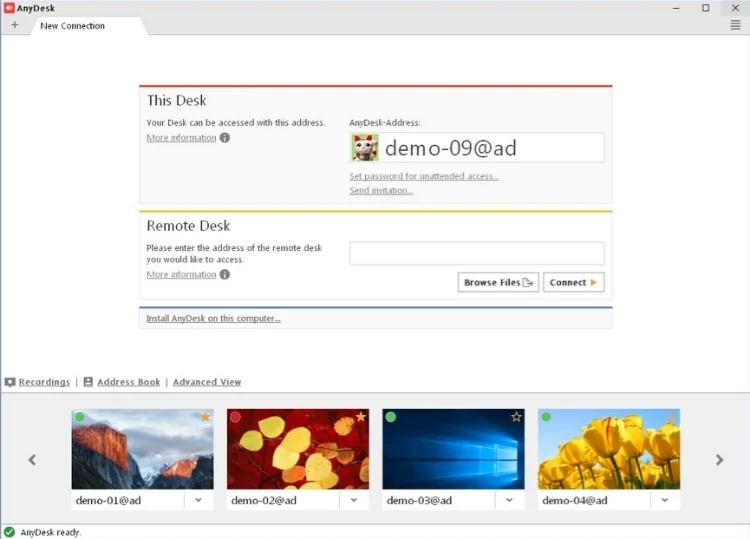This screenshot has height=539, width=750.
Task: Open demo-02@ad autumn leaves thumbnail
Action: [x=298, y=449]
